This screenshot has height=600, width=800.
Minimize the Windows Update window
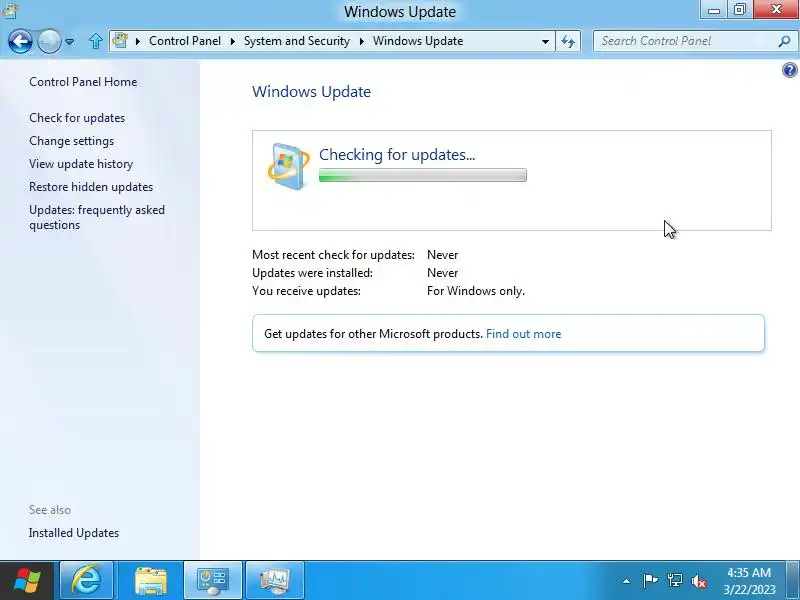714,10
